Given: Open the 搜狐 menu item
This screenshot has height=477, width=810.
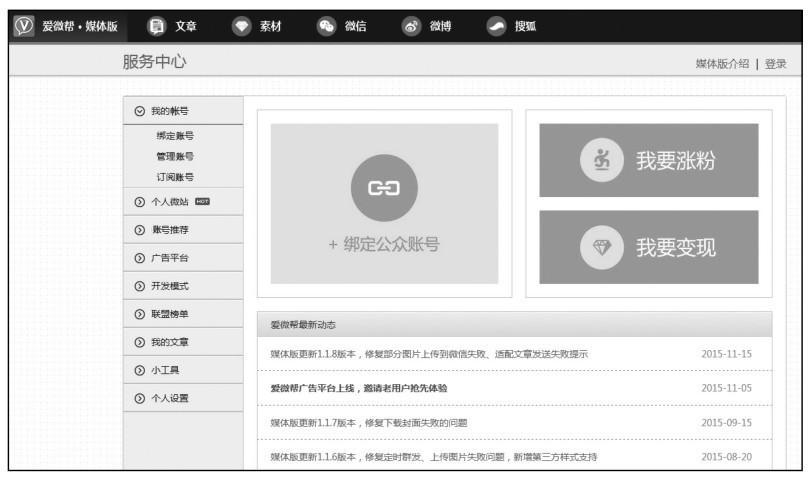Looking at the screenshot, I should coord(525,26).
